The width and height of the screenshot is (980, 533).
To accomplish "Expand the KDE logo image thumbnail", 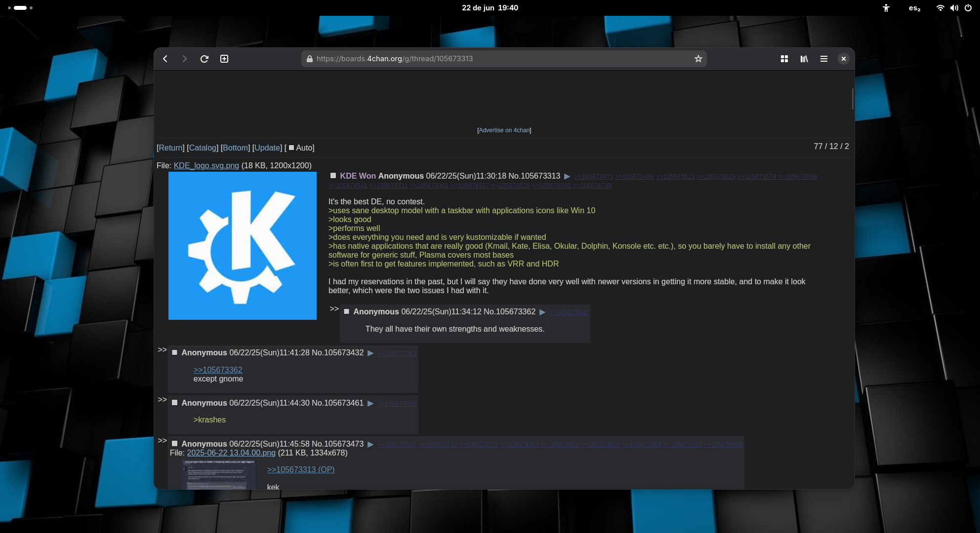I will coord(243,246).
